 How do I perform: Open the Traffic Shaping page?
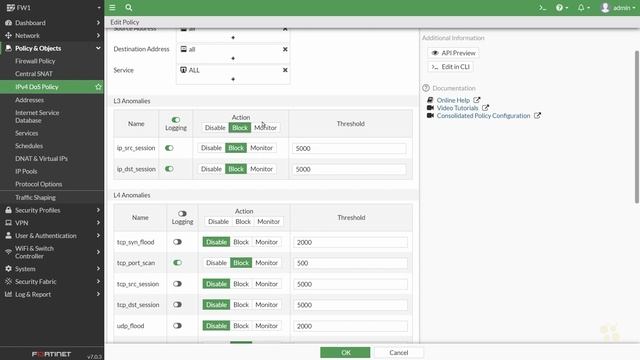pos(36,198)
